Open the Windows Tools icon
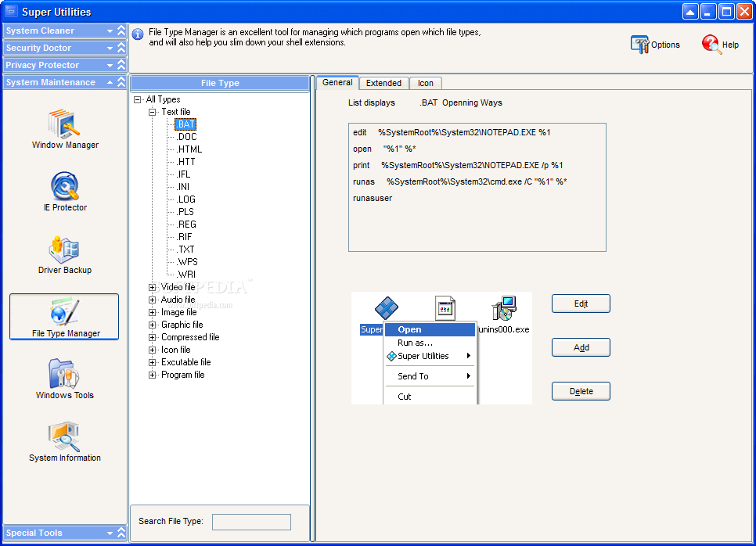 64,373
